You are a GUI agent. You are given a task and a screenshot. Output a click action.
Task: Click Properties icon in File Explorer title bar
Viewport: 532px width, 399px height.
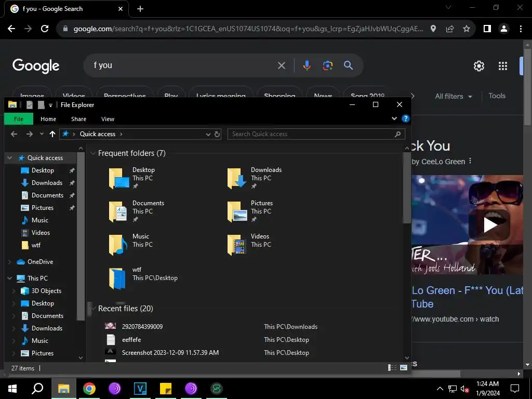point(30,105)
